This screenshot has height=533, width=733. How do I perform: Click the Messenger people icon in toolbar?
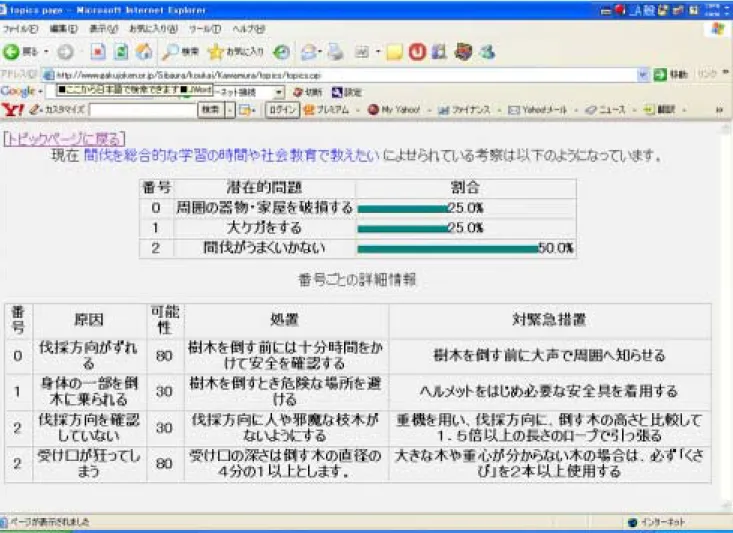[487, 52]
